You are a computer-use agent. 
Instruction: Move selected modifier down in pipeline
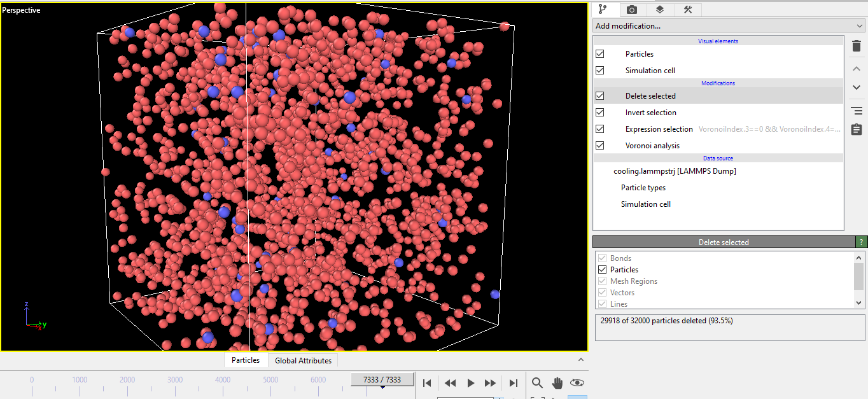tap(857, 87)
